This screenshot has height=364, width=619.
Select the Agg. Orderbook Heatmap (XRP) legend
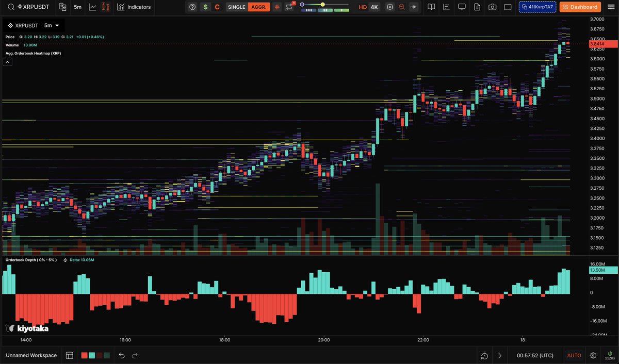33,53
